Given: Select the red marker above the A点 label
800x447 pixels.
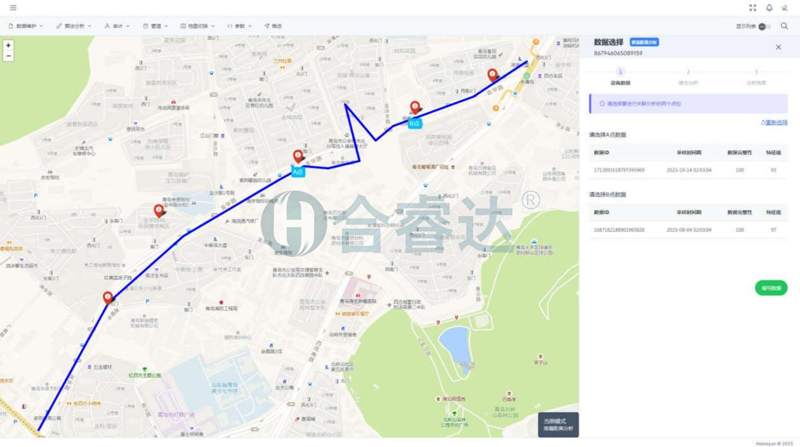Looking at the screenshot, I should click(298, 156).
